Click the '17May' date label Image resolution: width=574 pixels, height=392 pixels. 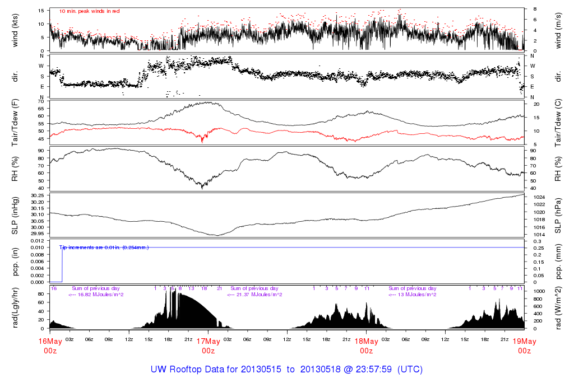209,341
